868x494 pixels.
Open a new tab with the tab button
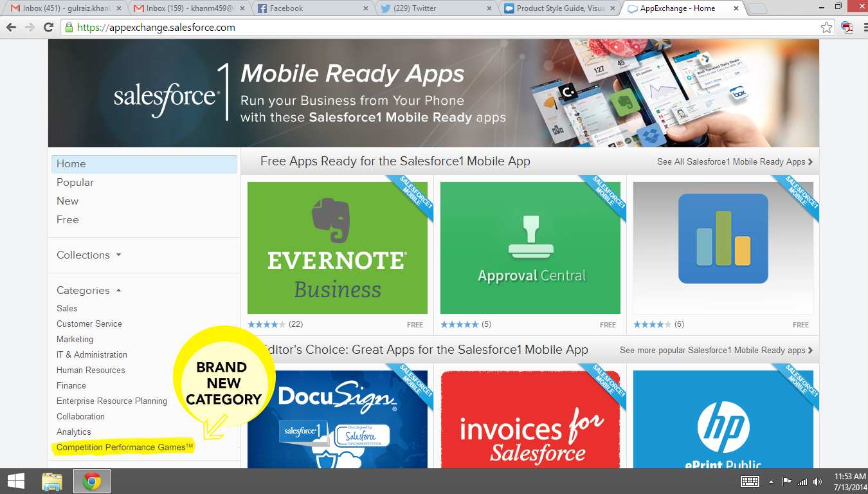click(x=758, y=8)
